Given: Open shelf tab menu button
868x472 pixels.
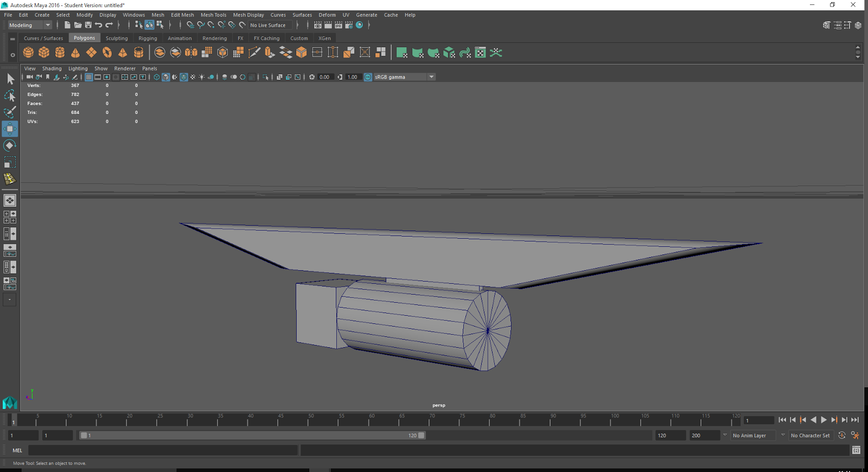Looking at the screenshot, I should (x=12, y=39).
